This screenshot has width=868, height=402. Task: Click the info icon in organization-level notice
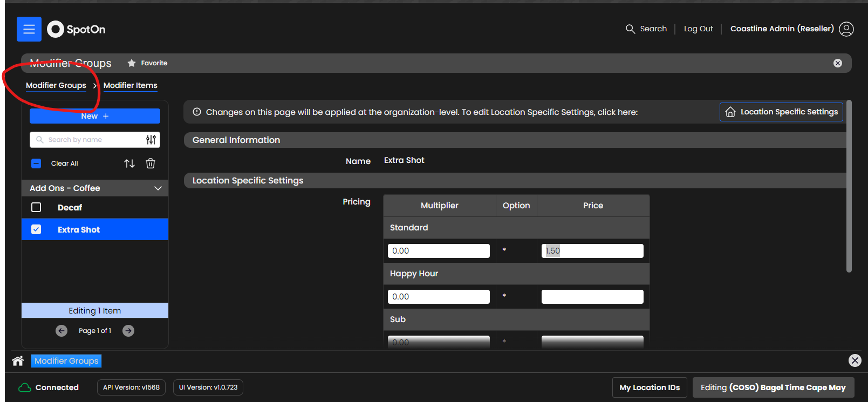tap(197, 112)
